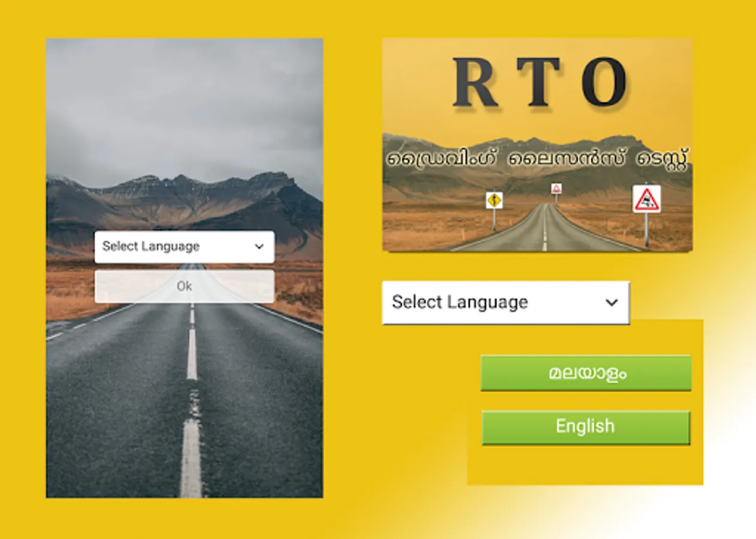
Task: Click the chevron arrow in the large language dropdown
Action: coord(612,302)
